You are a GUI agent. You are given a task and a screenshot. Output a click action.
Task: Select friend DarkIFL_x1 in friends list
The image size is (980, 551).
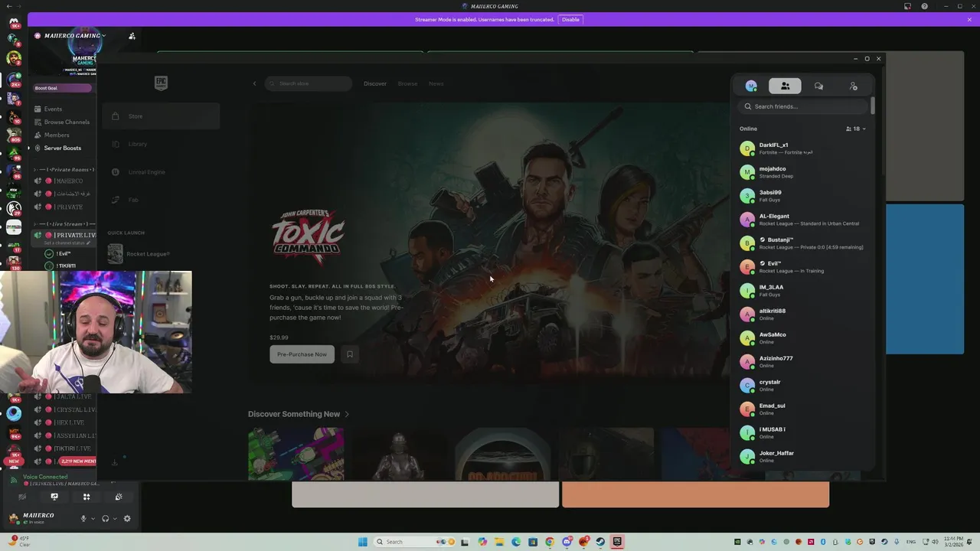point(802,148)
